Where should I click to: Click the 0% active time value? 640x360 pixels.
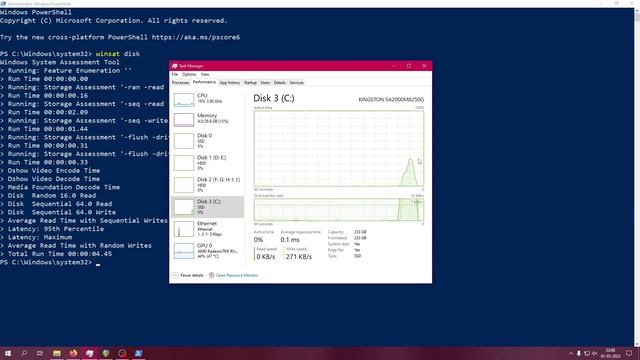pos(258,240)
